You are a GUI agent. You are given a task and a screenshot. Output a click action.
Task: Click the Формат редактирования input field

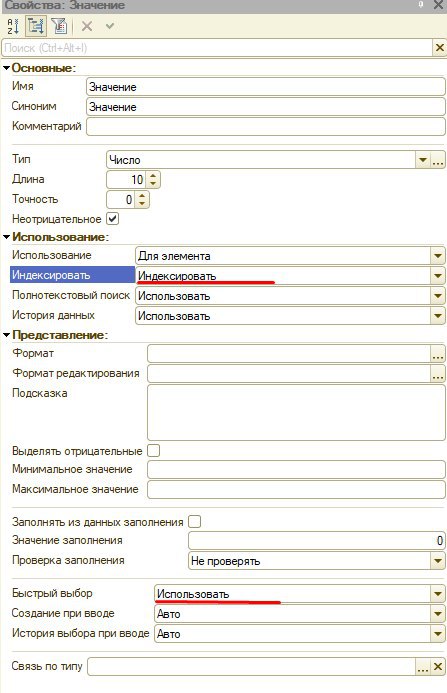(289, 373)
